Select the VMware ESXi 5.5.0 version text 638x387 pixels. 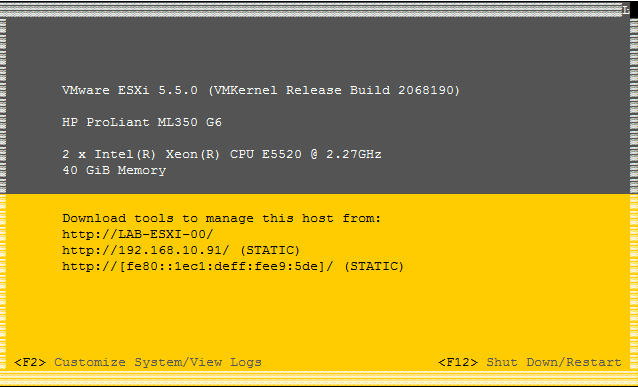tap(130, 90)
